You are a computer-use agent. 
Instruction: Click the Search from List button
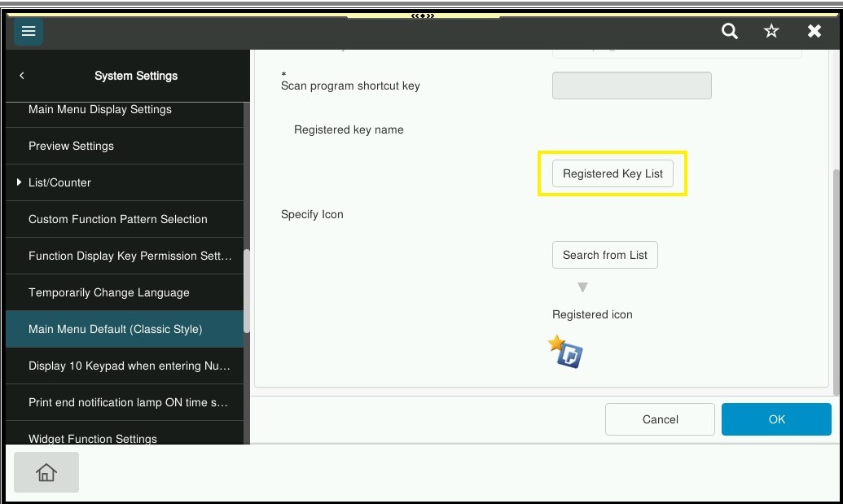click(x=604, y=255)
